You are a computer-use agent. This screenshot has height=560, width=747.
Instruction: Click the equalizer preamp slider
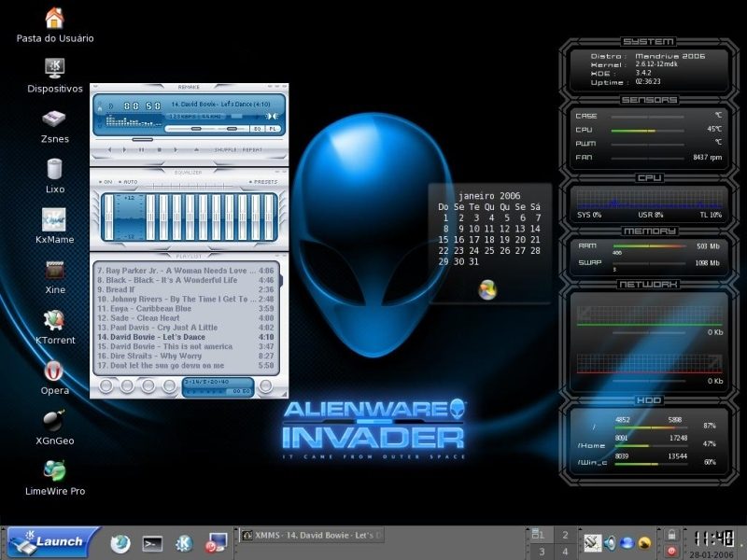click(x=109, y=217)
